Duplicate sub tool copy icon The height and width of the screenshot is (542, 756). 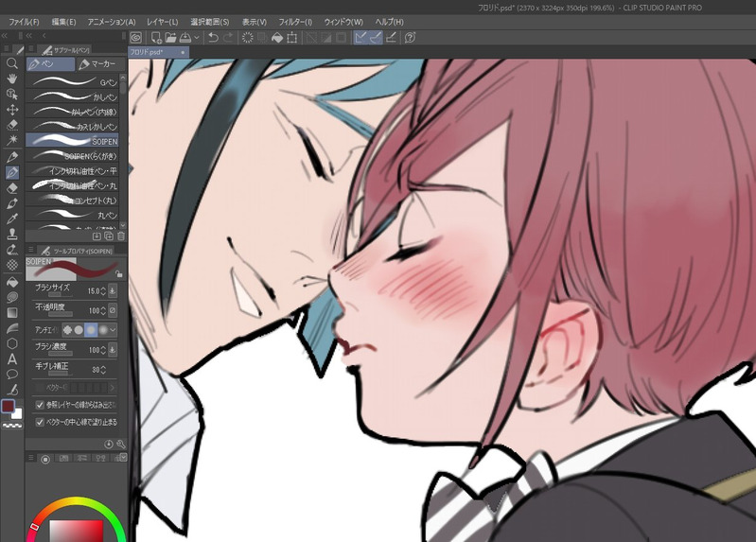(109, 236)
